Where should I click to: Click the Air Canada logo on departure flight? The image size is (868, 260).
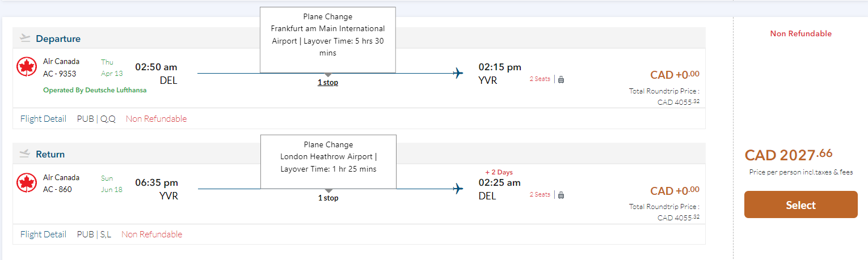[27, 67]
